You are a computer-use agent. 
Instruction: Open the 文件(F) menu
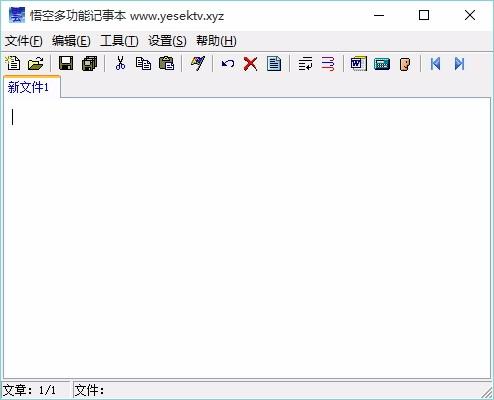24,41
